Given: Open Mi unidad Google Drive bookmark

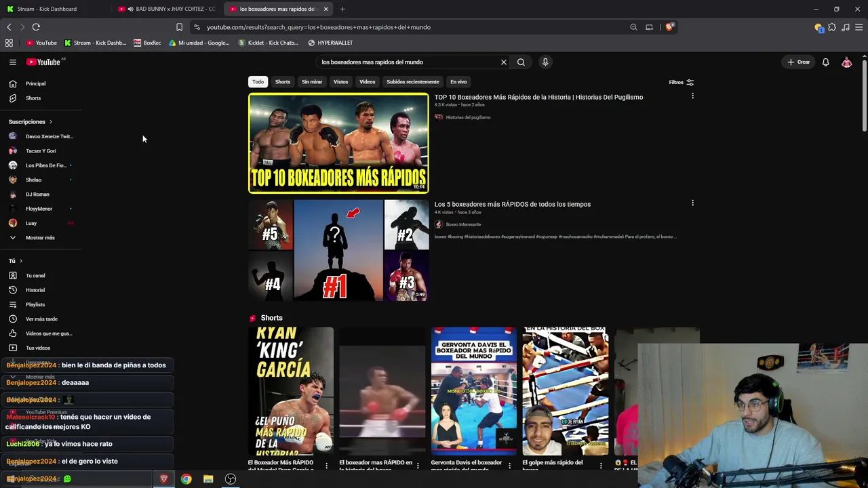Looking at the screenshot, I should click(x=199, y=43).
